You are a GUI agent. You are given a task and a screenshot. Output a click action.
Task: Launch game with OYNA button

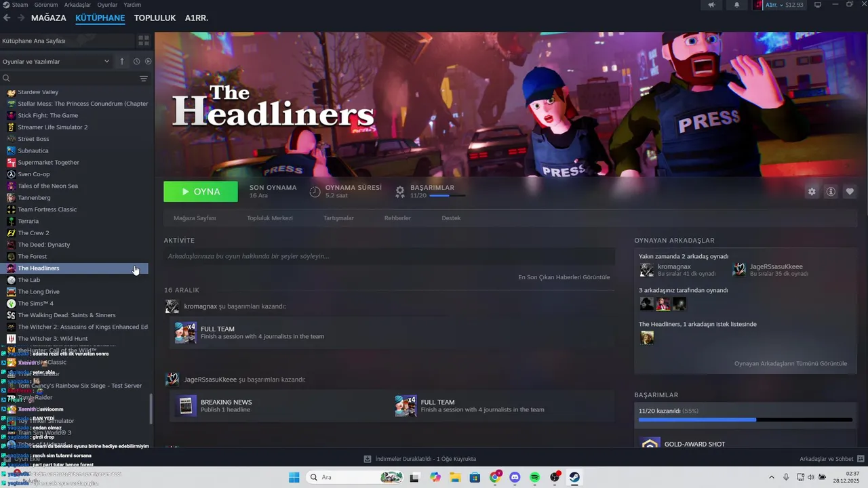point(201,192)
